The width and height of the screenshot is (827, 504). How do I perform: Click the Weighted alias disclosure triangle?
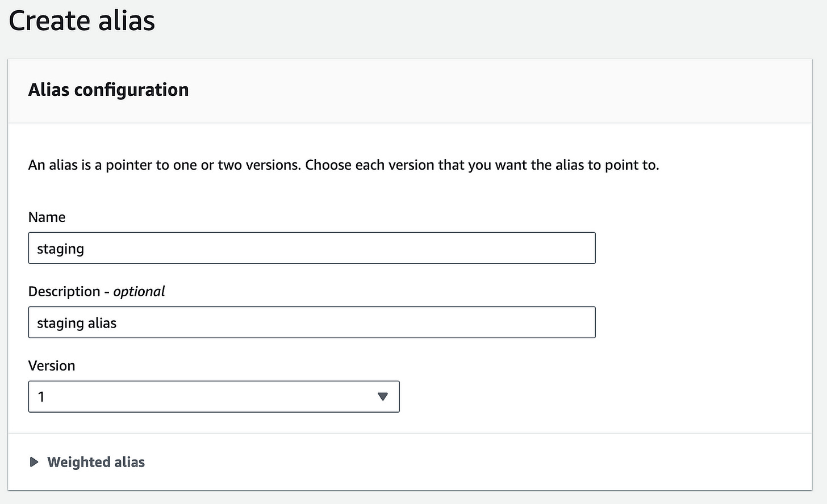(34, 462)
